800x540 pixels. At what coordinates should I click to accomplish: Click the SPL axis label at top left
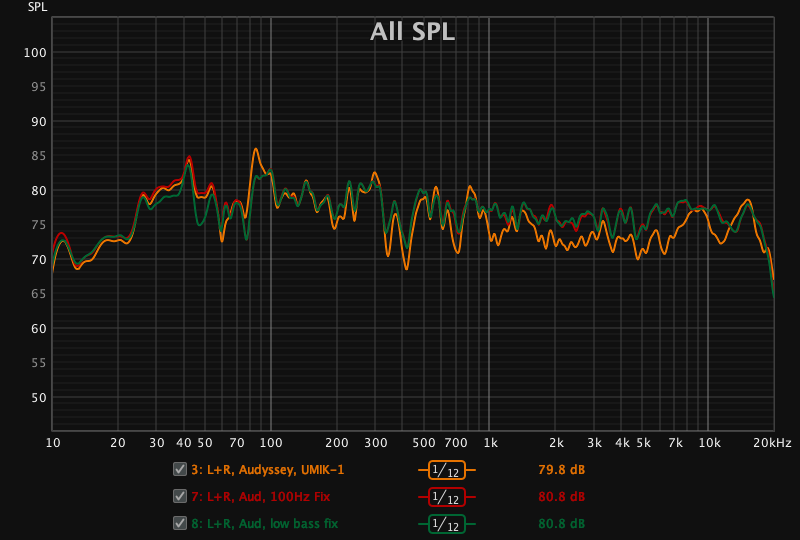(37, 7)
